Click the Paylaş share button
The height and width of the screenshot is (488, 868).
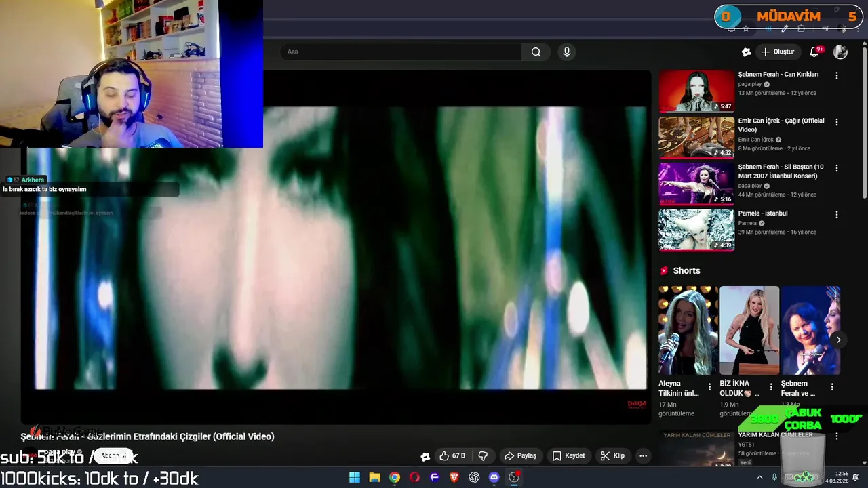[x=520, y=456]
